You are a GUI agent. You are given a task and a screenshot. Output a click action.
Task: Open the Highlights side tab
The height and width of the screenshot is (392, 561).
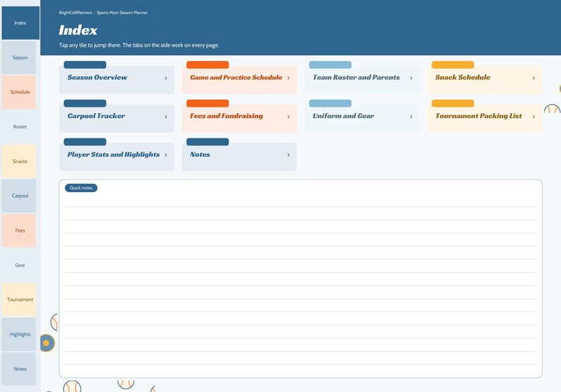click(x=19, y=334)
